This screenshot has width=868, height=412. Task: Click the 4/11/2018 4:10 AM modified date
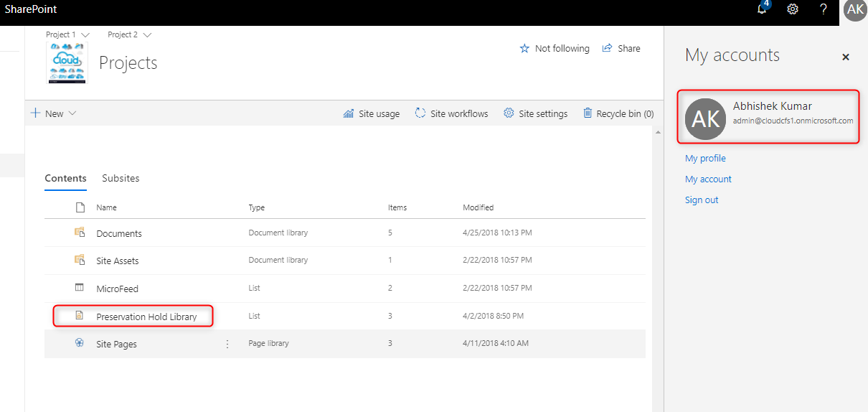pyautogui.click(x=496, y=343)
